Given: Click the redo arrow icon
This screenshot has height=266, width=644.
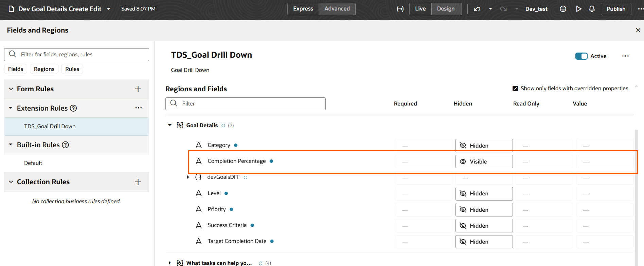Looking at the screenshot, I should [x=503, y=9].
